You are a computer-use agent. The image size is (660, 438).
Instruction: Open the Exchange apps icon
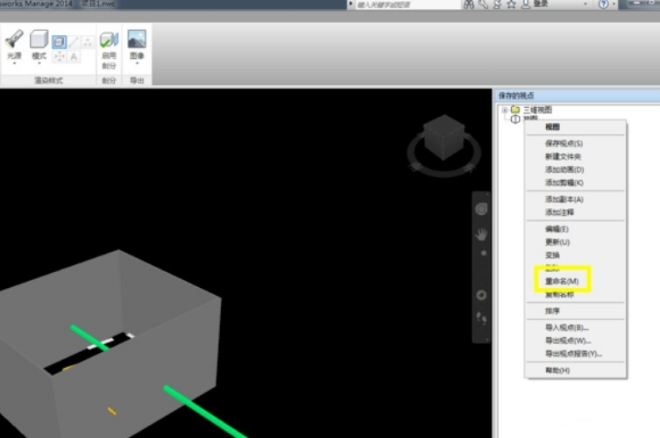point(498,4)
